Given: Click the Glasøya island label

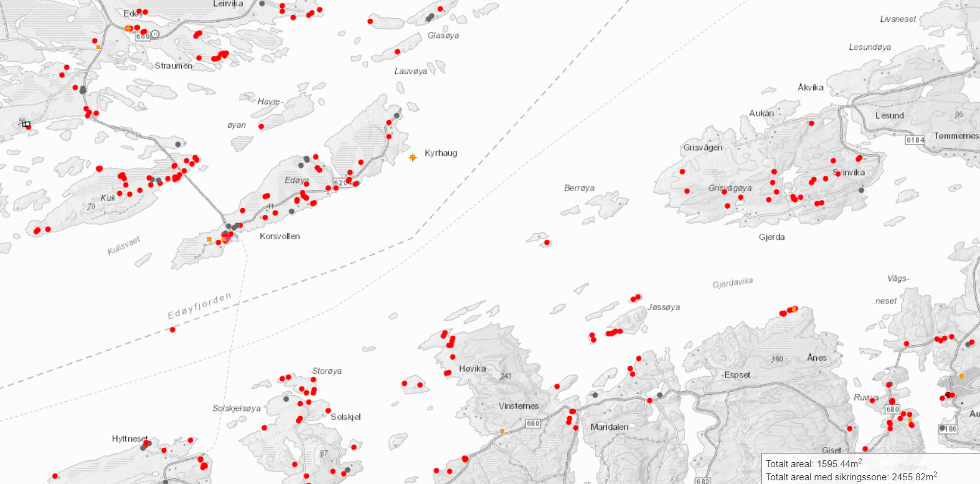Looking at the screenshot, I should [x=443, y=36].
